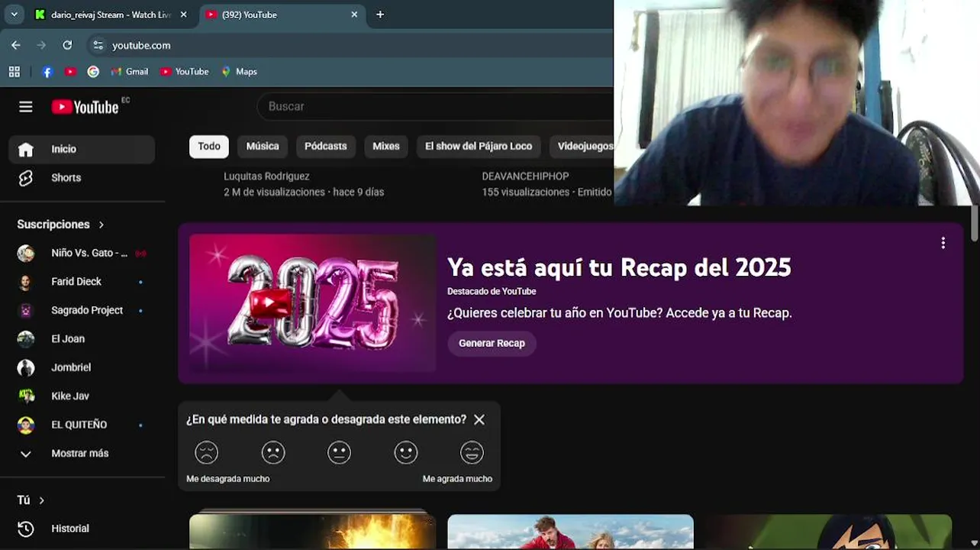This screenshot has width=980, height=550.
Task: Open EL QUITEÑO channel avatar
Action: click(26, 425)
